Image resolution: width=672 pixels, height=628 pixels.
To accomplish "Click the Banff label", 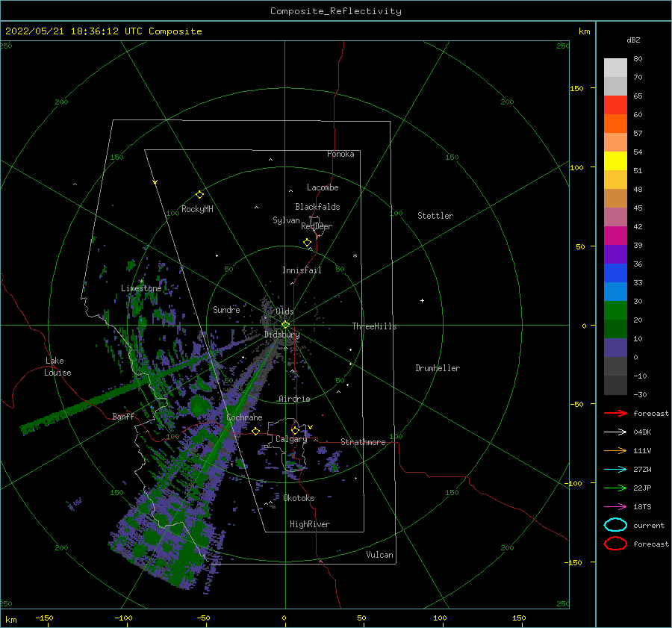I will point(123,416).
